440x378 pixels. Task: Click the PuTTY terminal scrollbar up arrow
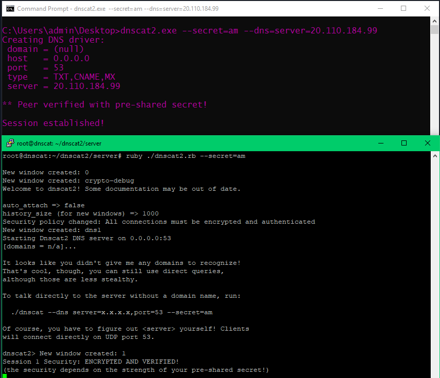[435, 156]
